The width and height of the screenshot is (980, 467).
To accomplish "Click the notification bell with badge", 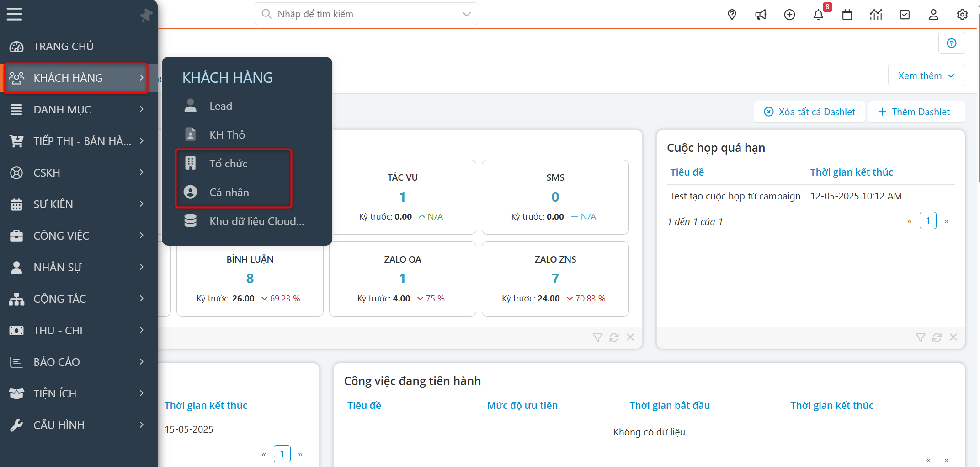I will (x=818, y=15).
